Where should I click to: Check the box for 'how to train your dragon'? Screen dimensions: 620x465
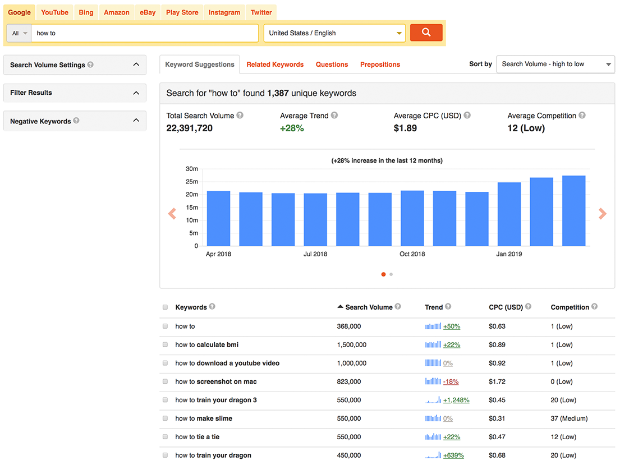[x=165, y=455]
